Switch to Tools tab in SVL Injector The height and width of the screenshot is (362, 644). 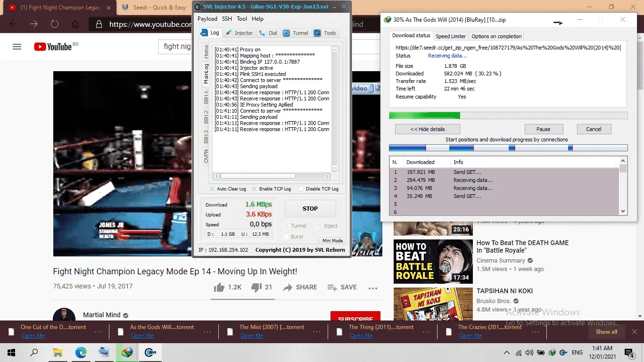pos(325,33)
